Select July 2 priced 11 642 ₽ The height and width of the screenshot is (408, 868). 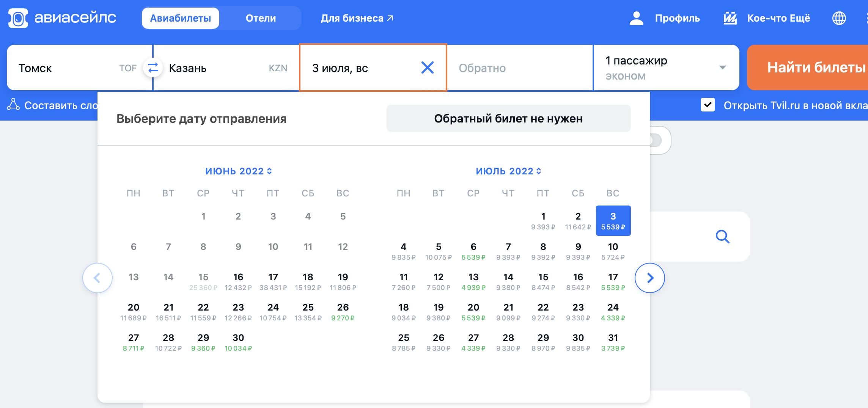tap(578, 221)
